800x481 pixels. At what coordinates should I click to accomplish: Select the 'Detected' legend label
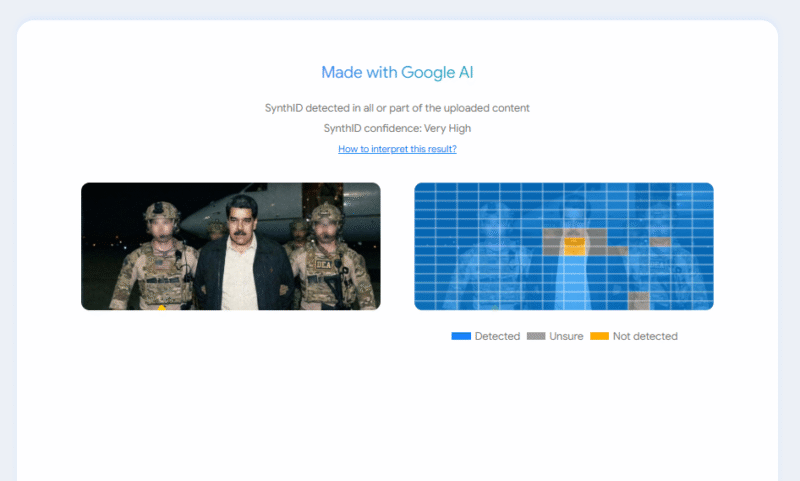[x=497, y=336]
